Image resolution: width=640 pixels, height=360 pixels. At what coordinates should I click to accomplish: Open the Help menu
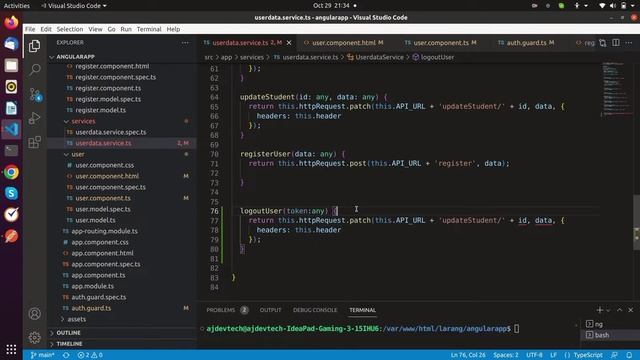tap(173, 29)
